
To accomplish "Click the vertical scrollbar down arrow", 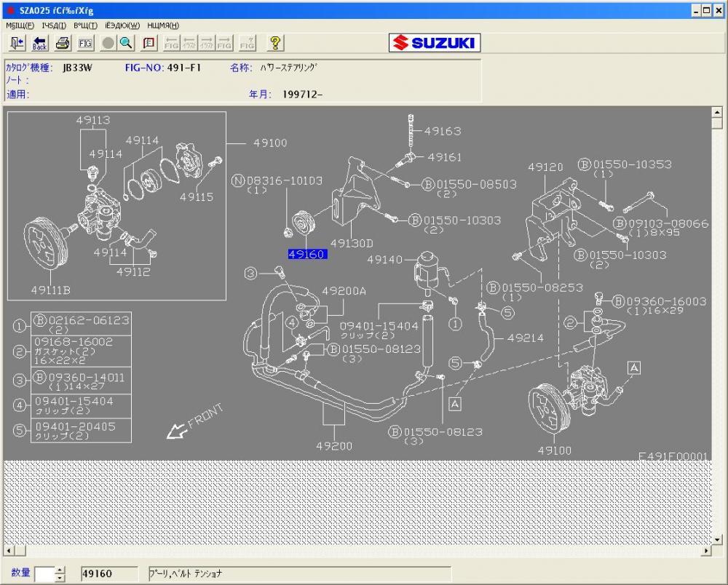I will point(716,539).
